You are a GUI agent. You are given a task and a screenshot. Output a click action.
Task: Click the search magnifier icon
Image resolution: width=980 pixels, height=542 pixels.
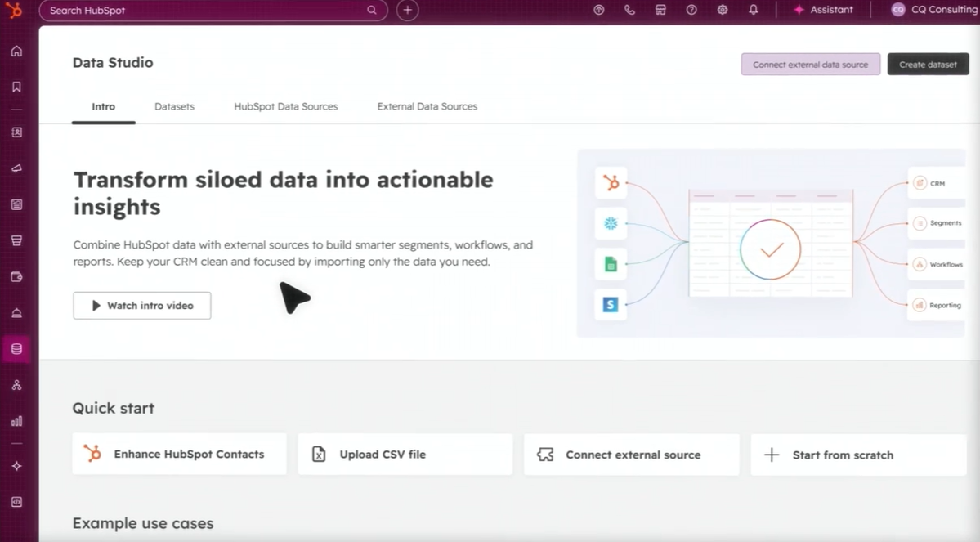click(372, 10)
